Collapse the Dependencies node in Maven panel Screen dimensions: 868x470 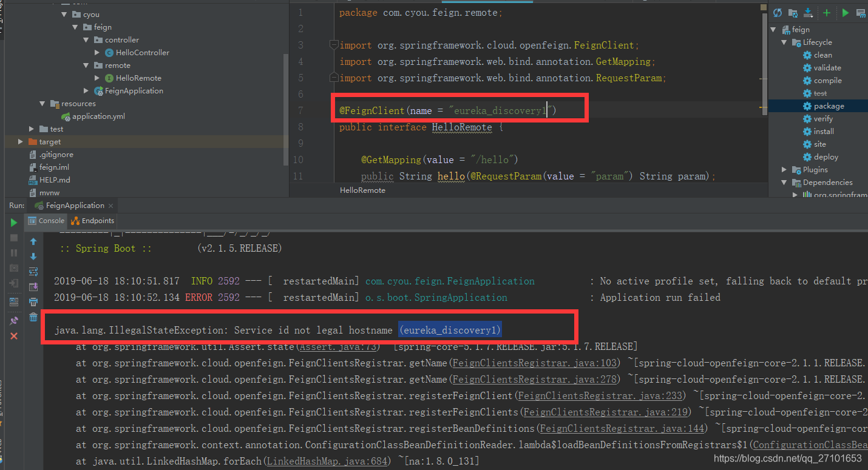click(x=784, y=183)
